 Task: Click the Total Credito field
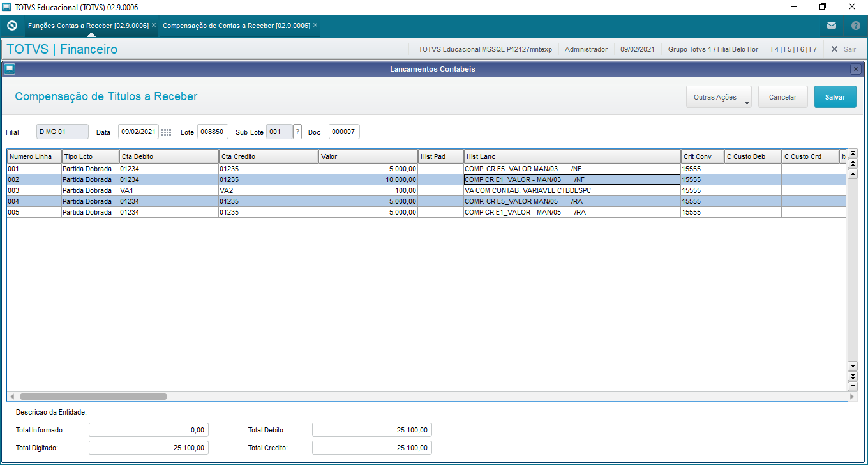pyautogui.click(x=372, y=448)
